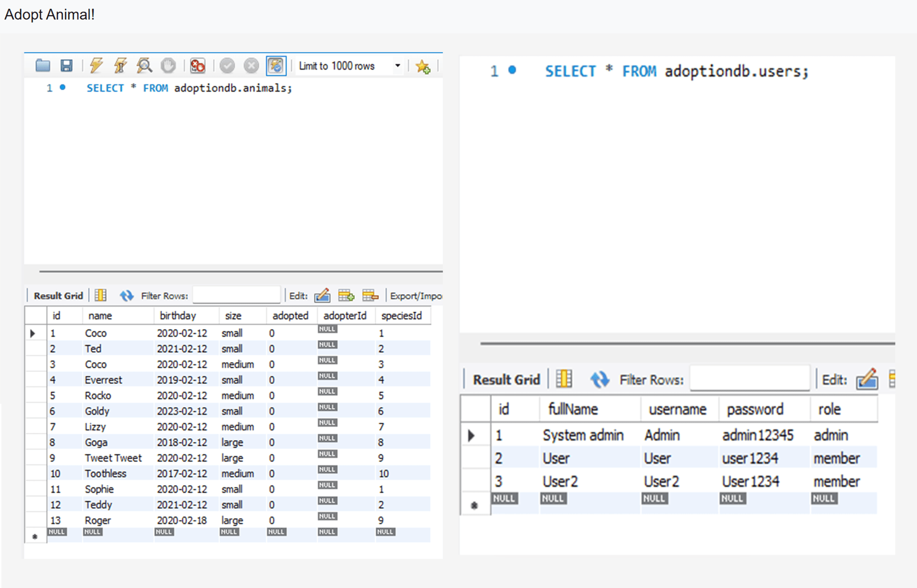Click the save script floppy icon
Image resolution: width=917 pixels, height=588 pixels.
(x=66, y=65)
